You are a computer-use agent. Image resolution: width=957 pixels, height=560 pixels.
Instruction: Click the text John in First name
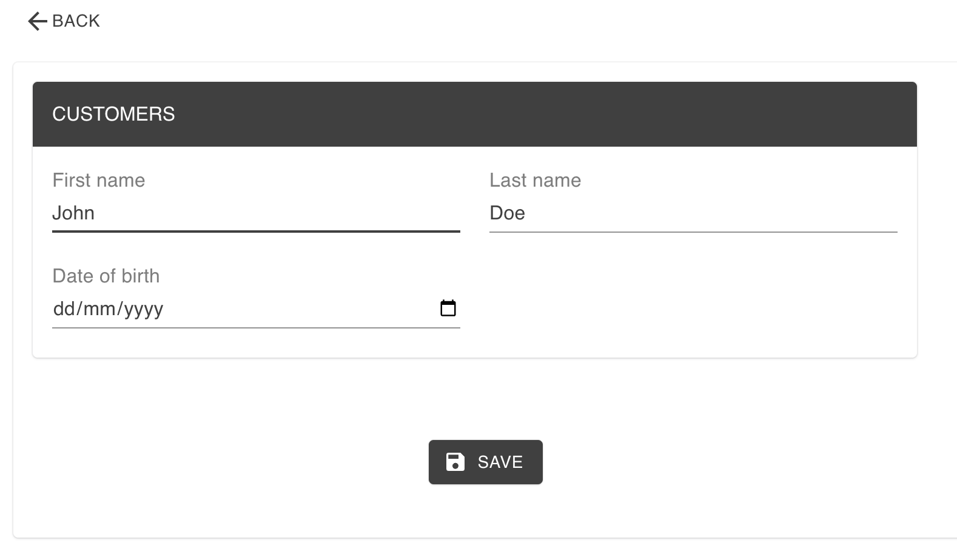(73, 213)
